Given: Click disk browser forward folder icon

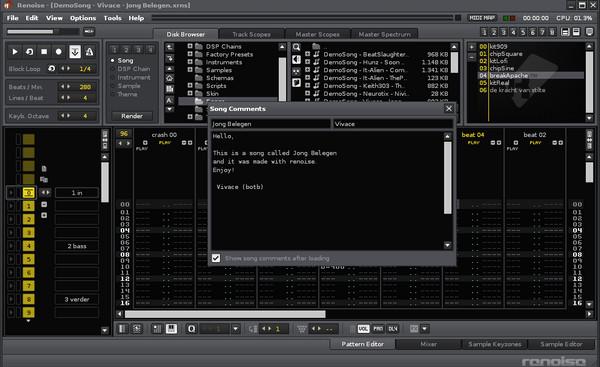Looking at the screenshot, I should pos(170,58).
